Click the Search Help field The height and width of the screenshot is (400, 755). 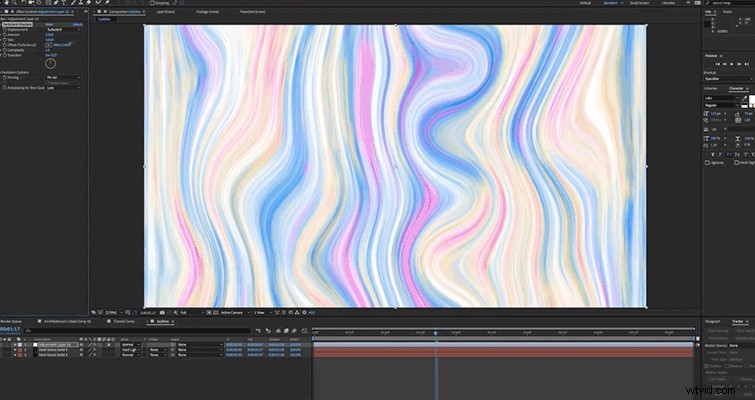tap(729, 3)
